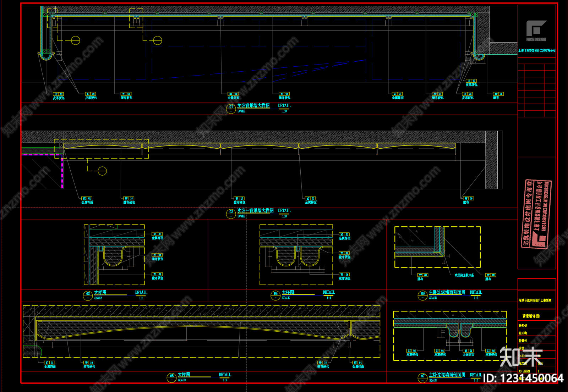Viewport: 568px width, 392px height.
Task: Click the image ID 1231450064 text
Action: (x=523, y=379)
